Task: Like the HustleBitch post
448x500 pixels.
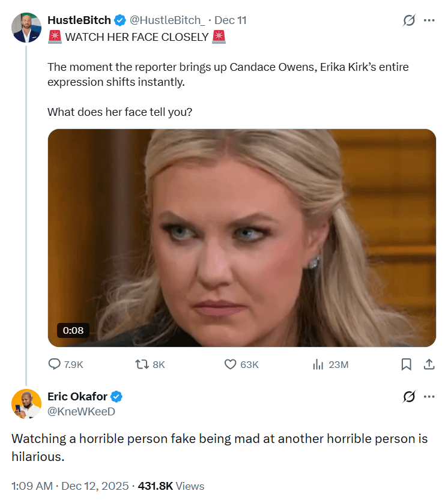Action: click(x=230, y=364)
